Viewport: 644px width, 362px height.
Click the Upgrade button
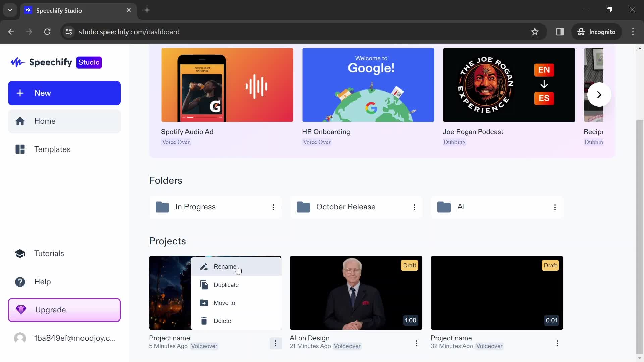click(x=64, y=310)
